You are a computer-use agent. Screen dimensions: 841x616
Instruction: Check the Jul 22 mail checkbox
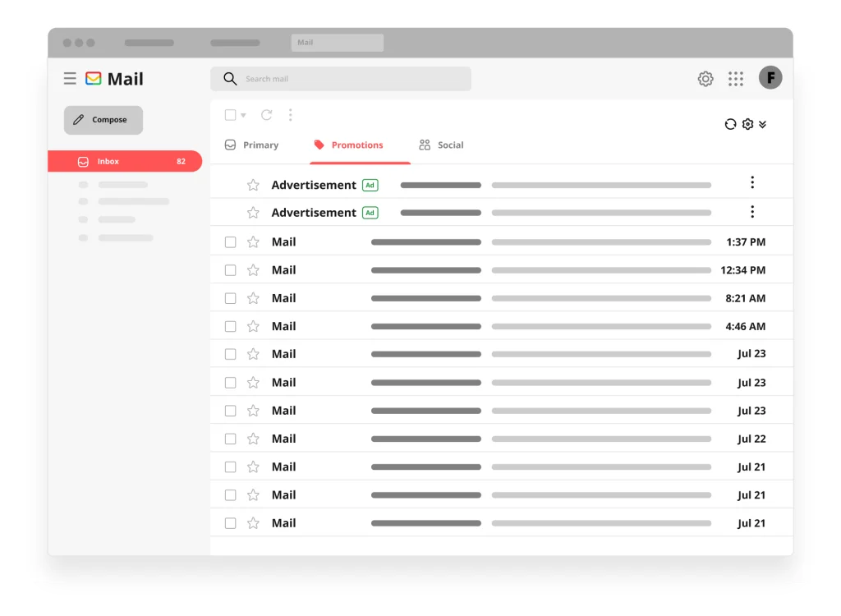tap(231, 439)
